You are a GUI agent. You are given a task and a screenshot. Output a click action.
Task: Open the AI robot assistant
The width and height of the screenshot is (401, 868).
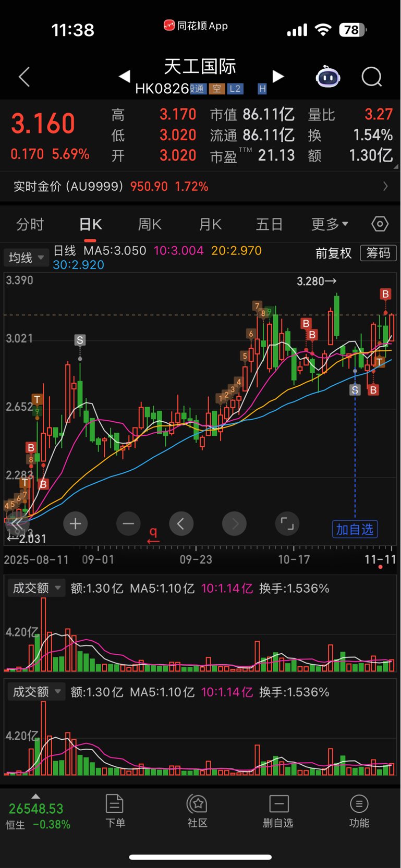(x=328, y=77)
